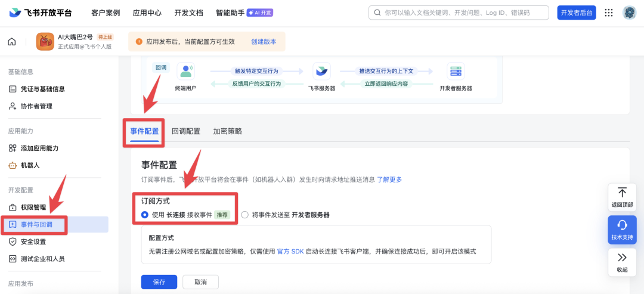Screen dimensions: 644x294
Task: Switch to 加密策略 tab
Action: pos(227,131)
